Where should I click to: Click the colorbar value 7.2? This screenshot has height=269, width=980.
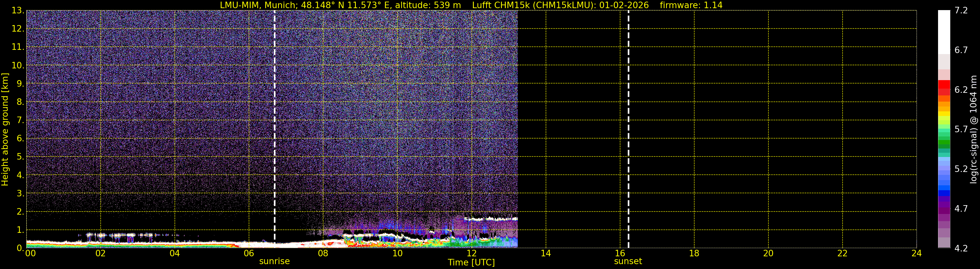pyautogui.click(x=961, y=10)
